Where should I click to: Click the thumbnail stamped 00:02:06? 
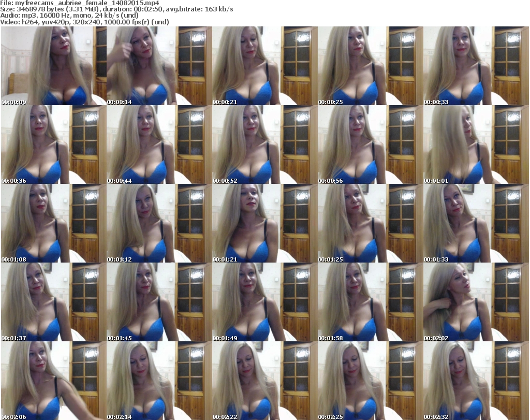pos(54,381)
